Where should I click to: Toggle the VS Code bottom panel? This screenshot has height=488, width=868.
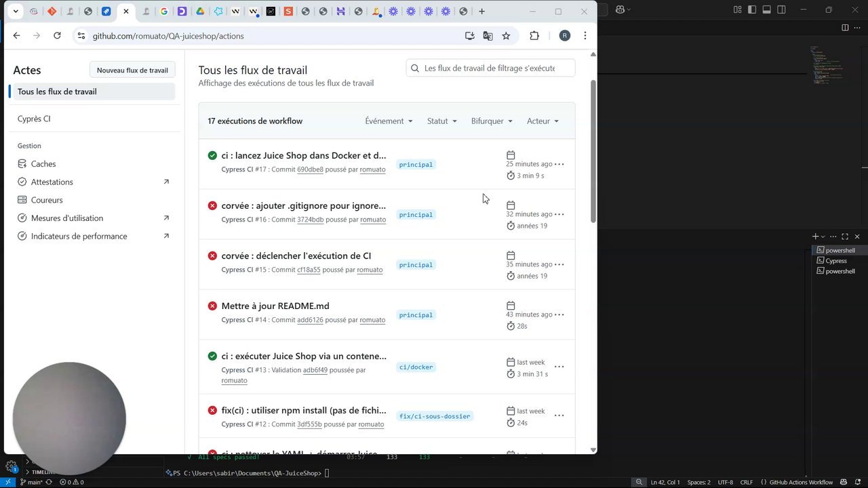click(x=767, y=9)
